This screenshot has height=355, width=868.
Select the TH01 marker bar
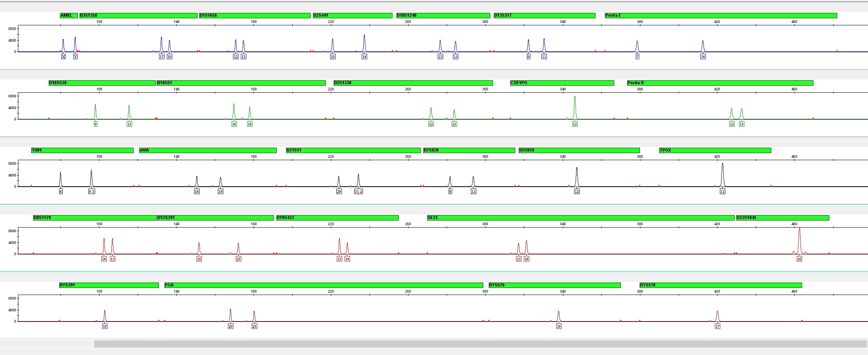[x=82, y=150]
